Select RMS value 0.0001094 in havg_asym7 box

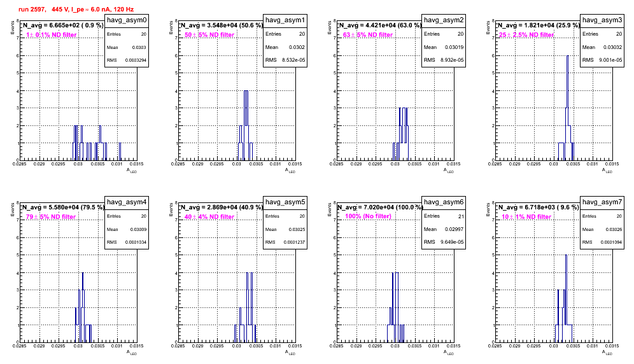point(611,242)
